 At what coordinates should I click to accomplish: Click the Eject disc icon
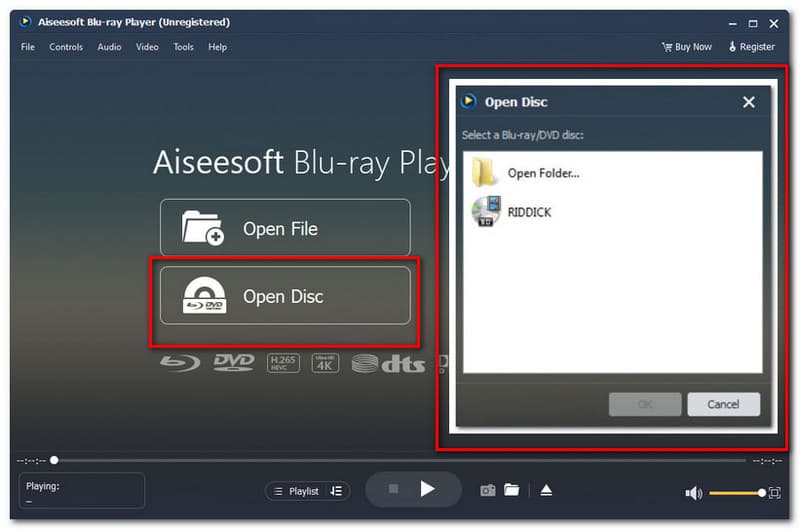[x=546, y=490]
